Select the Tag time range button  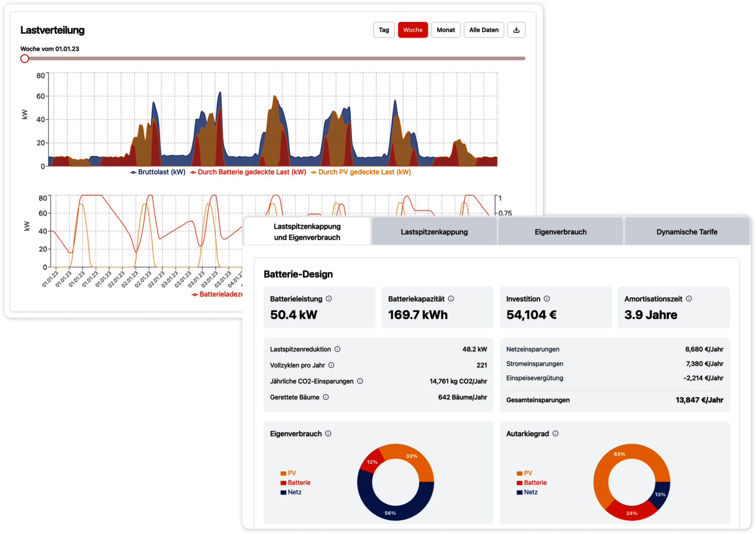click(x=384, y=30)
